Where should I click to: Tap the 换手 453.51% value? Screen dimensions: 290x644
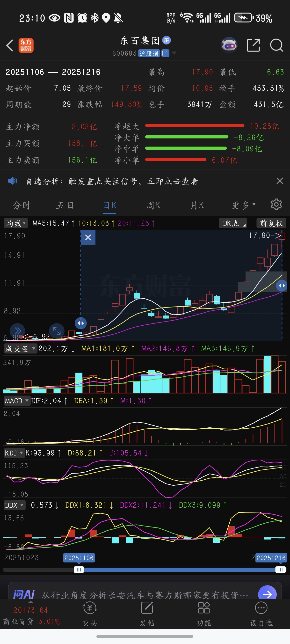(268, 88)
